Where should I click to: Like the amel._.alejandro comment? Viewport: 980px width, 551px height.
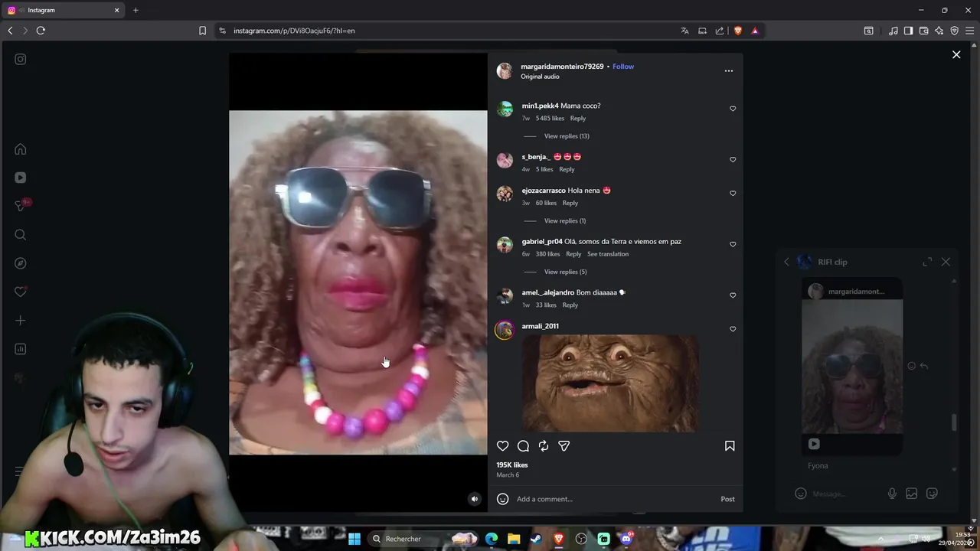coord(733,295)
